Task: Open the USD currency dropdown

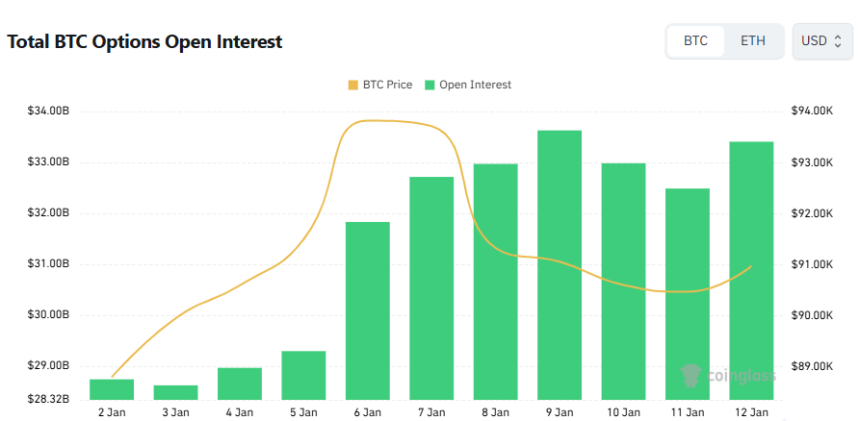Action: pos(822,41)
